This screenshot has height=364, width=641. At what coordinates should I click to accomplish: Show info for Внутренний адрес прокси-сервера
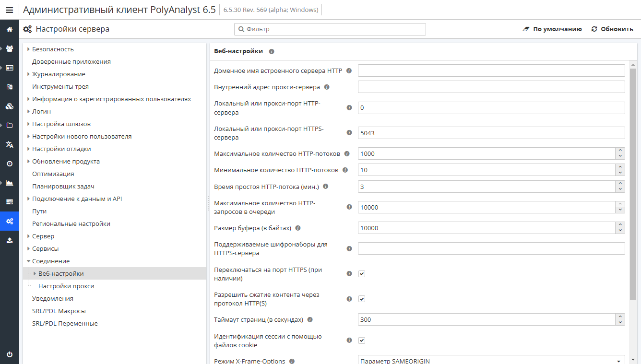click(327, 87)
